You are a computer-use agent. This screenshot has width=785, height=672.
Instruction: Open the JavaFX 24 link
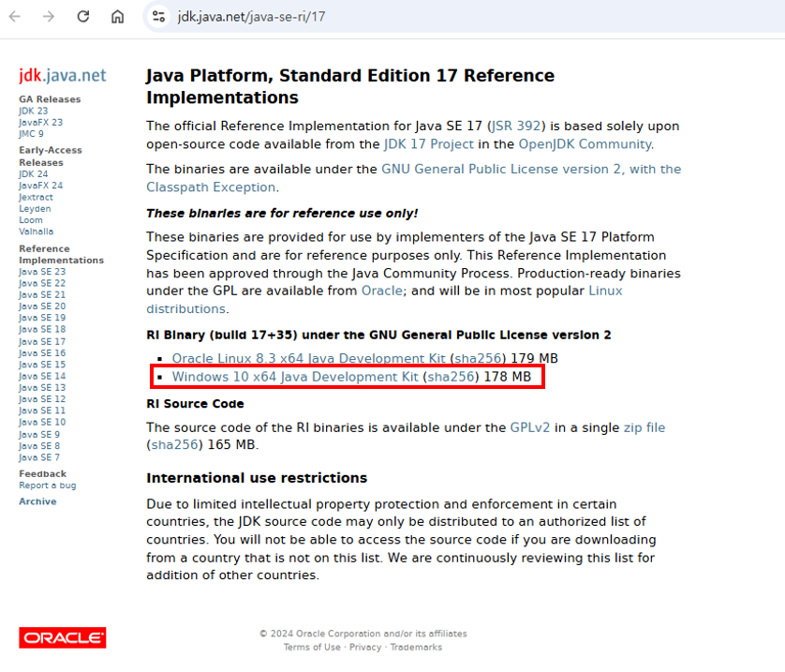[x=41, y=186]
